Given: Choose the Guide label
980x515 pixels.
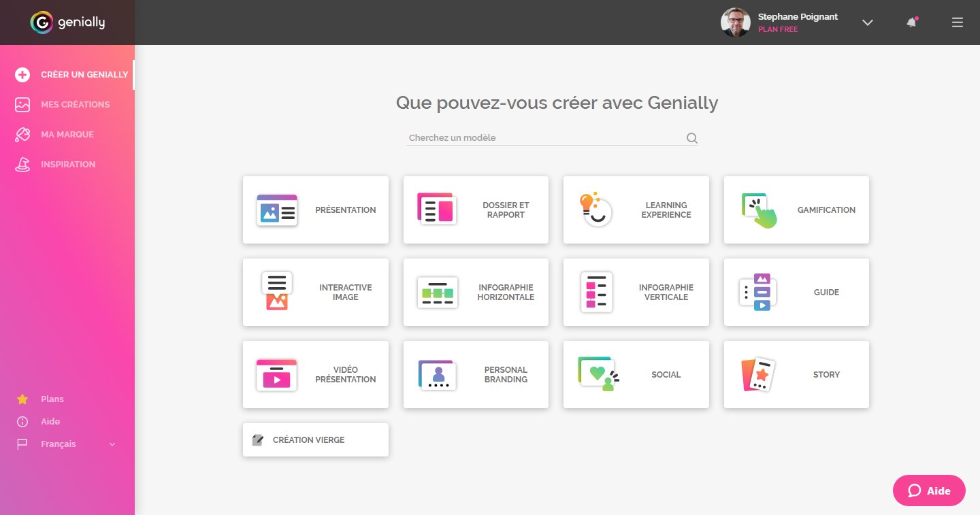Looking at the screenshot, I should pyautogui.click(x=826, y=293).
